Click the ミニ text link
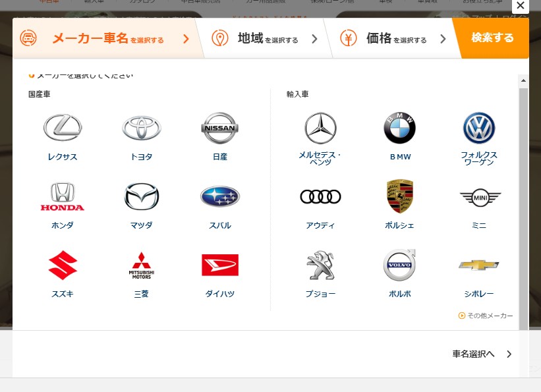Viewport: 541px width, 392px height. (x=479, y=225)
